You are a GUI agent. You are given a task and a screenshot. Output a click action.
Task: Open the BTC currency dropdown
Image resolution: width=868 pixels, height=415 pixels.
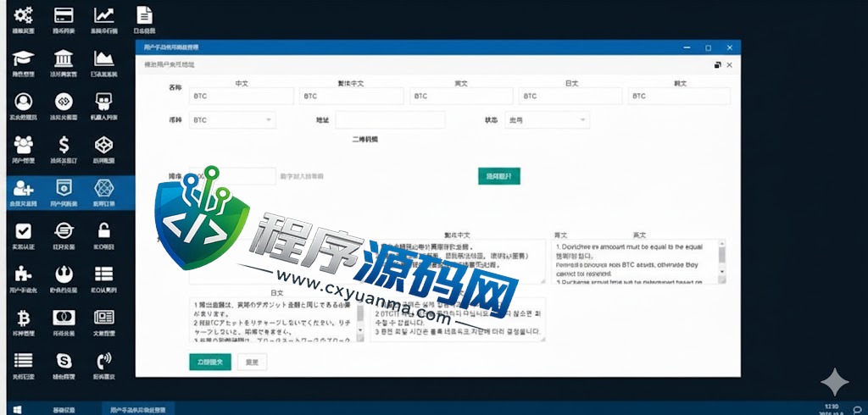pyautogui.click(x=232, y=119)
